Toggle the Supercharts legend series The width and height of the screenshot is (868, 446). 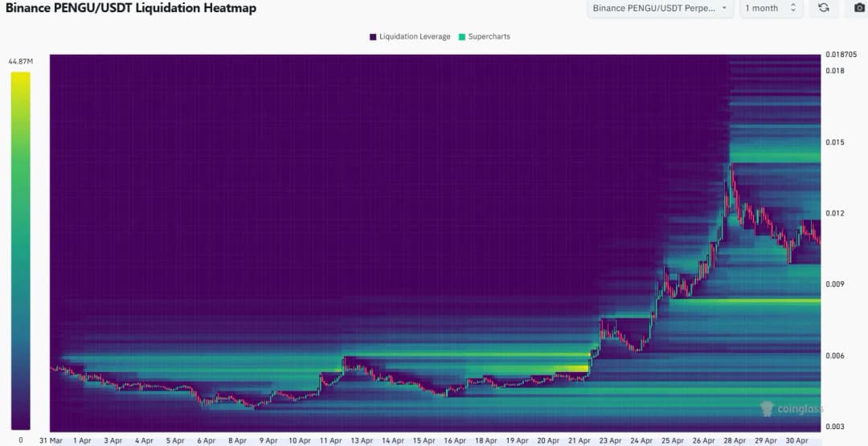point(489,37)
